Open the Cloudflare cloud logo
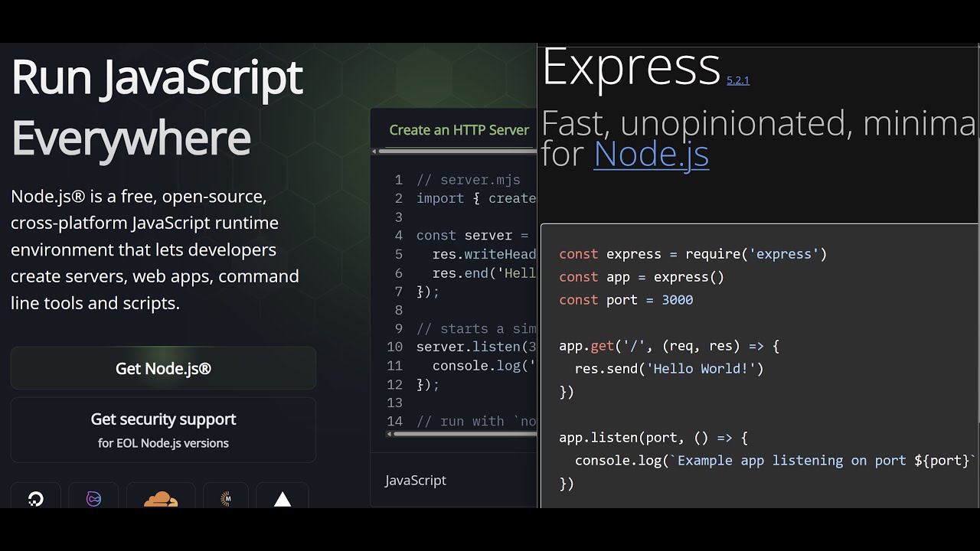This screenshot has width=980, height=551. point(160,498)
